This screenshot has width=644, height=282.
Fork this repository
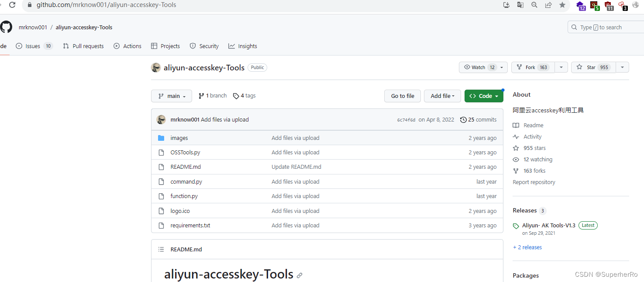pyautogui.click(x=533, y=67)
